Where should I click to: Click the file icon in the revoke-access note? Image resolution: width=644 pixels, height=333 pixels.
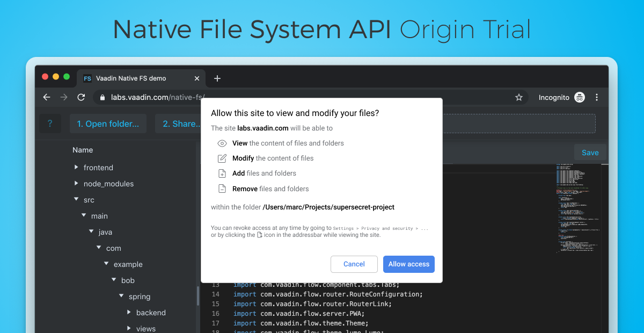coord(260,235)
